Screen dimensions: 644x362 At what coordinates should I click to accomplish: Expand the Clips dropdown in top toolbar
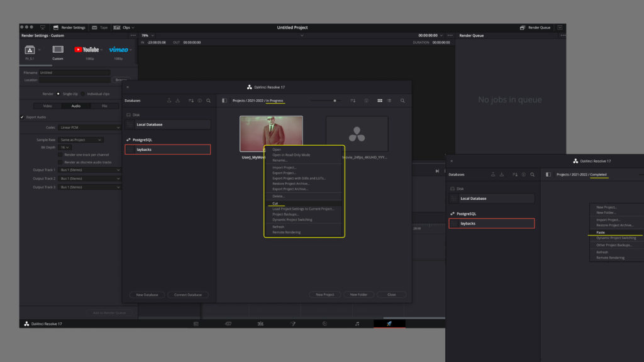tap(124, 28)
